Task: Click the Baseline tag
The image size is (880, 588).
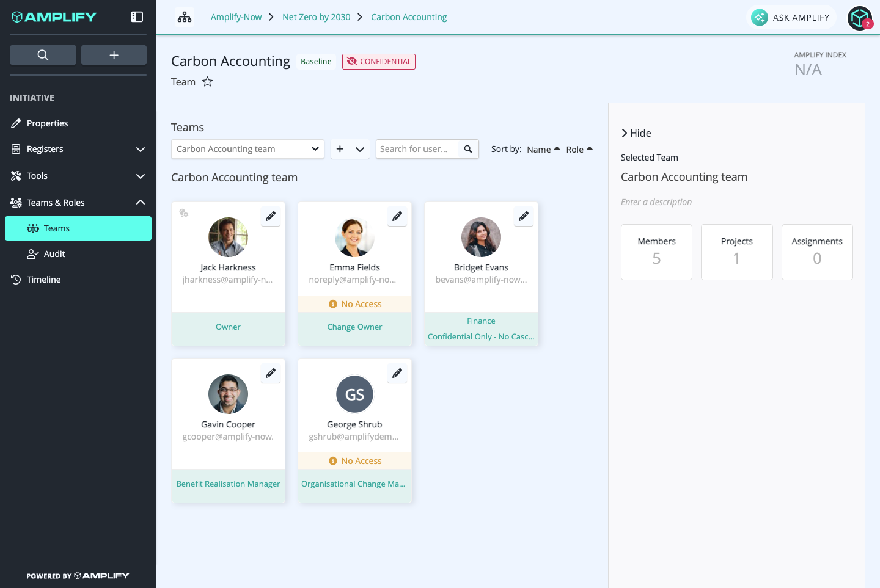Action: (316, 62)
